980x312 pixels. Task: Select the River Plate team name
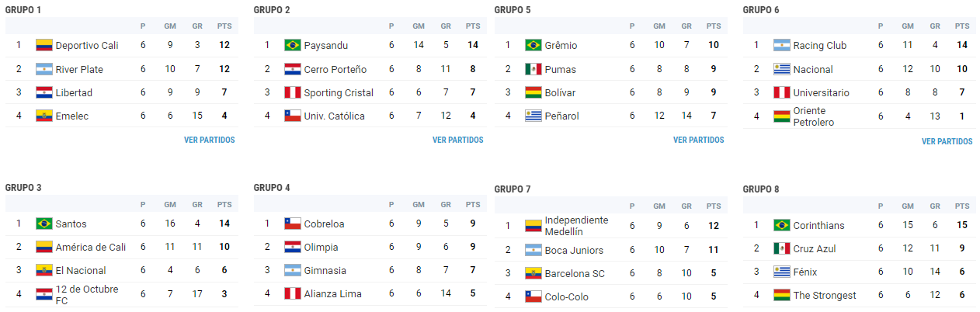click(79, 70)
